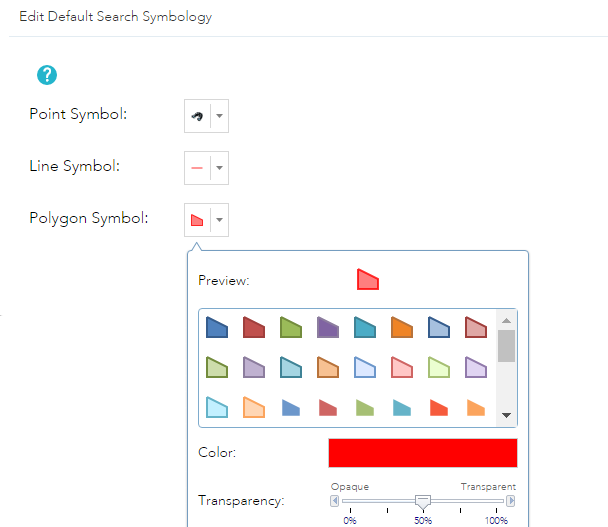
Task: Pick lavender fill with purple outline polygon
Action: (x=254, y=367)
